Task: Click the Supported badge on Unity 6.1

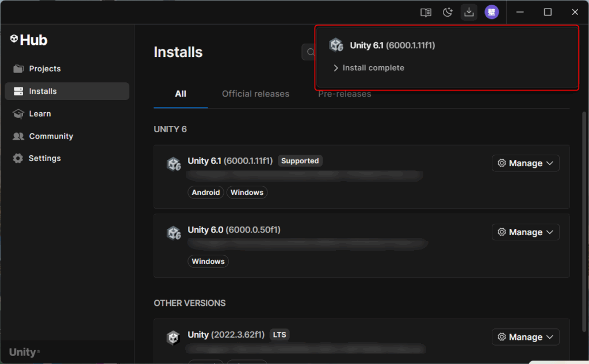Action: [x=300, y=161]
